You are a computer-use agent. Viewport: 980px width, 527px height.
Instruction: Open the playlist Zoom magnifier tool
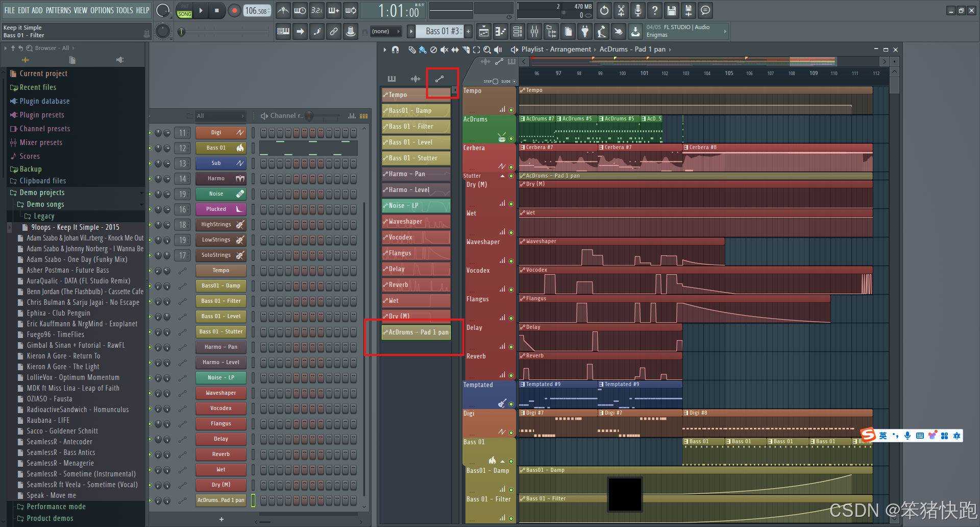[x=486, y=50]
